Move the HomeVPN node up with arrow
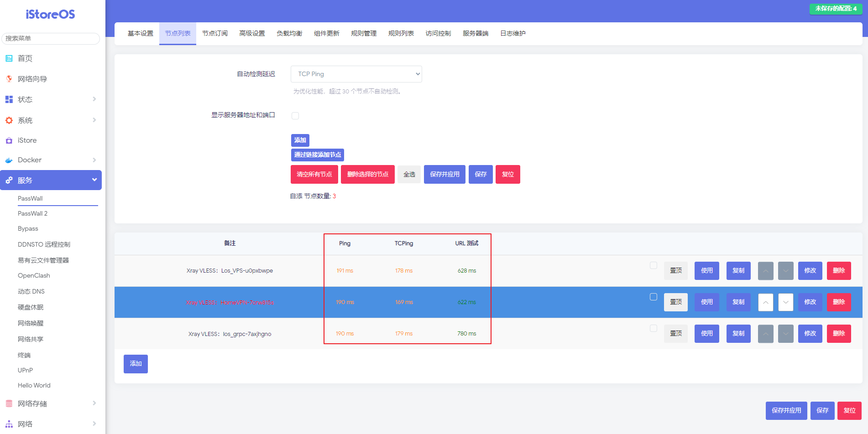868x434 pixels. 765,302
